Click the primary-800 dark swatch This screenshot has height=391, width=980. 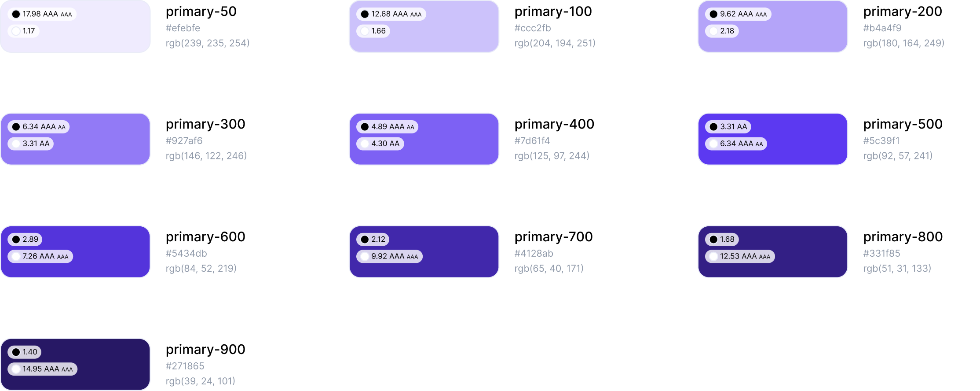pos(773,252)
